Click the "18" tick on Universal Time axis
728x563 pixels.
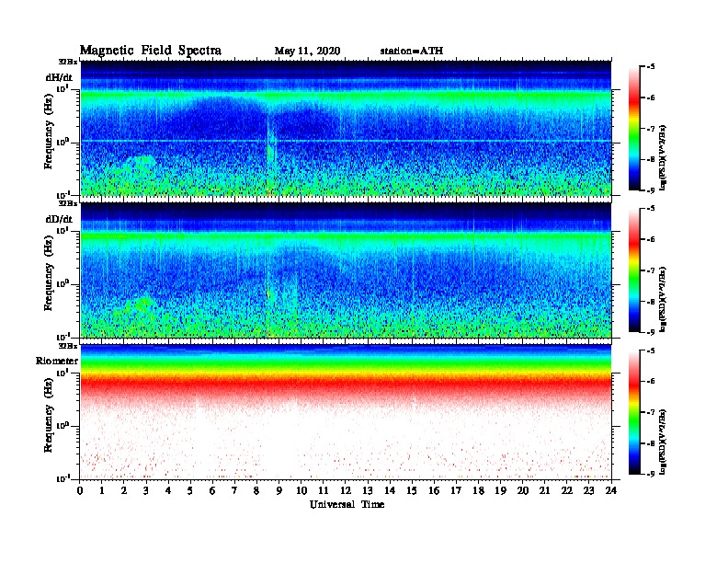[478, 490]
